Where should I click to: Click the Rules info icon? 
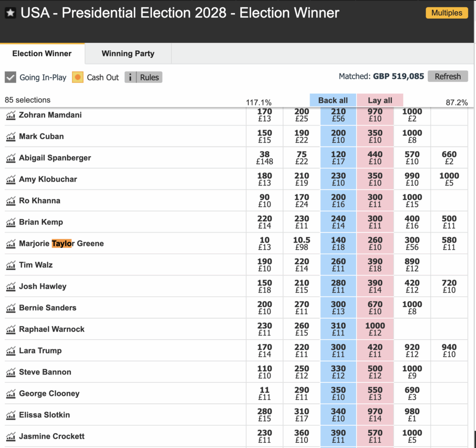pos(131,77)
